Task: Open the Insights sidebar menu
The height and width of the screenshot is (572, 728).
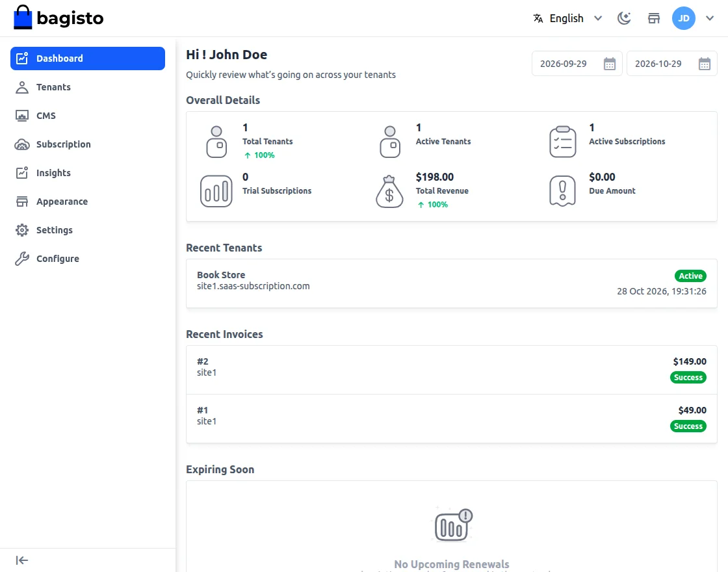Action: pyautogui.click(x=88, y=173)
